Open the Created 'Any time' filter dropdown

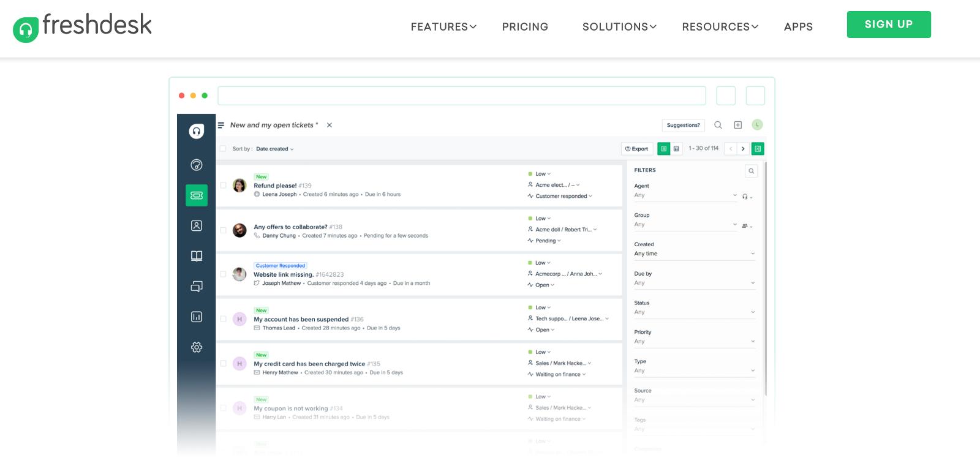(695, 254)
